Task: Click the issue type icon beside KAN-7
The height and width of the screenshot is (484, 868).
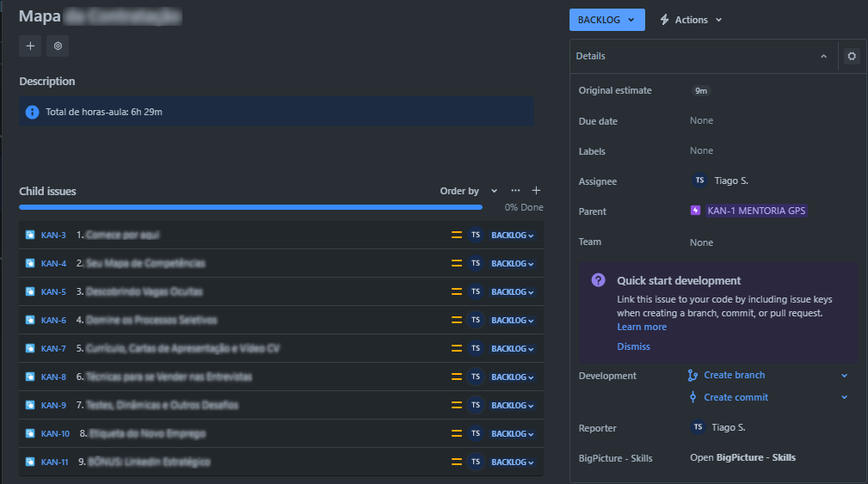Action: [30, 348]
